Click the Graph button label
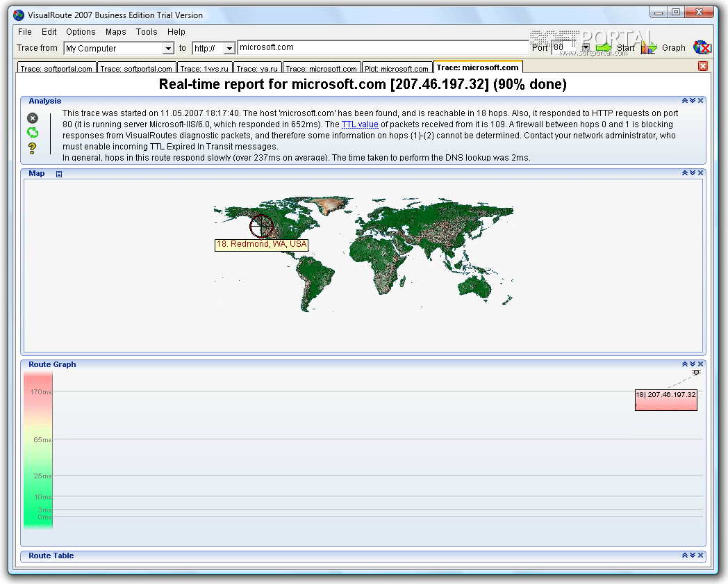The image size is (728, 584). [x=674, y=48]
